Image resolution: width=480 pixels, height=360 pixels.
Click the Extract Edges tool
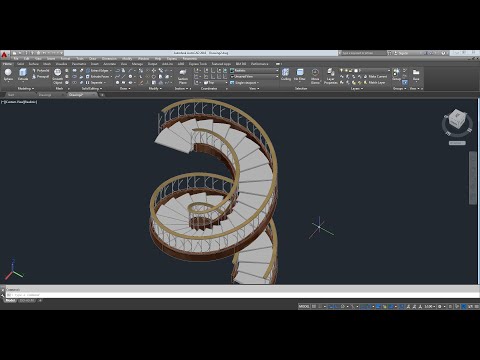pos(99,71)
